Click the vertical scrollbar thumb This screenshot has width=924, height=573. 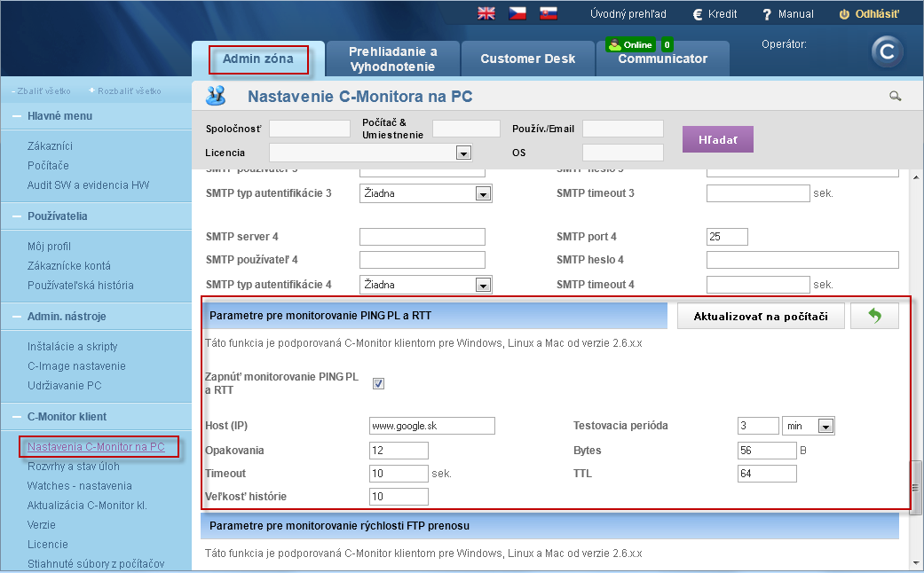click(x=916, y=488)
